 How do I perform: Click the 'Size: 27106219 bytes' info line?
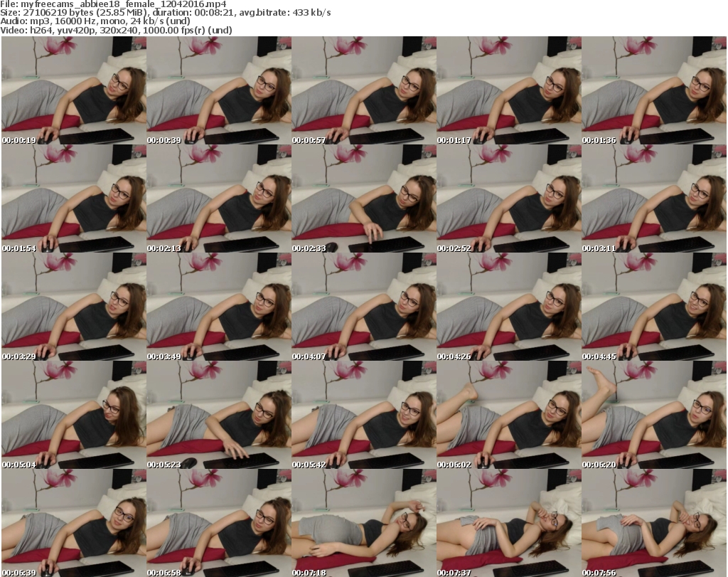click(x=165, y=13)
